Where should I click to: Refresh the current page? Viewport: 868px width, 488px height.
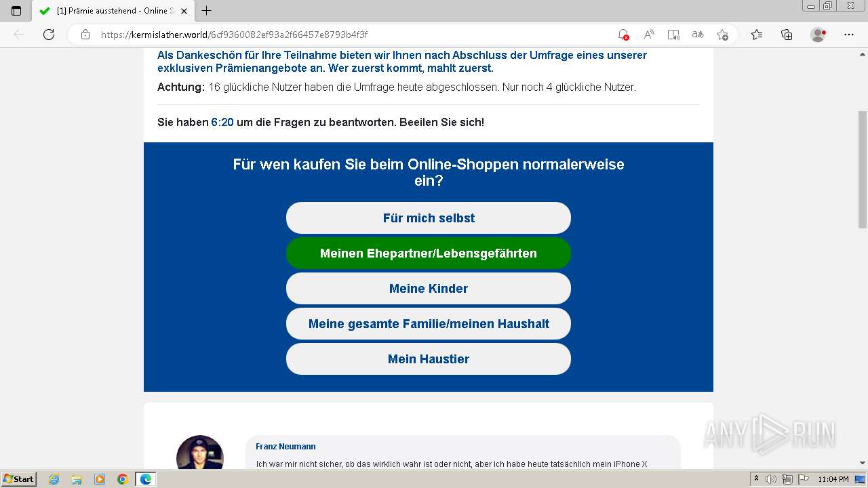(49, 35)
